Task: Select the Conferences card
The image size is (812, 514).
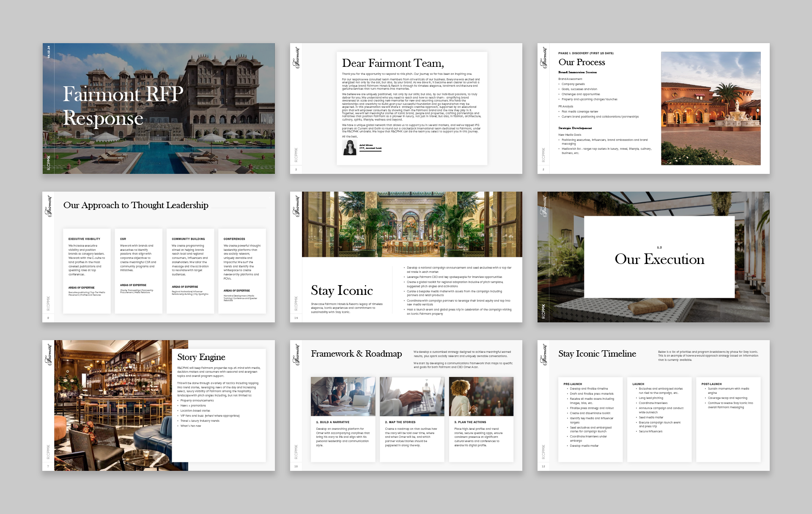Action: [242, 271]
